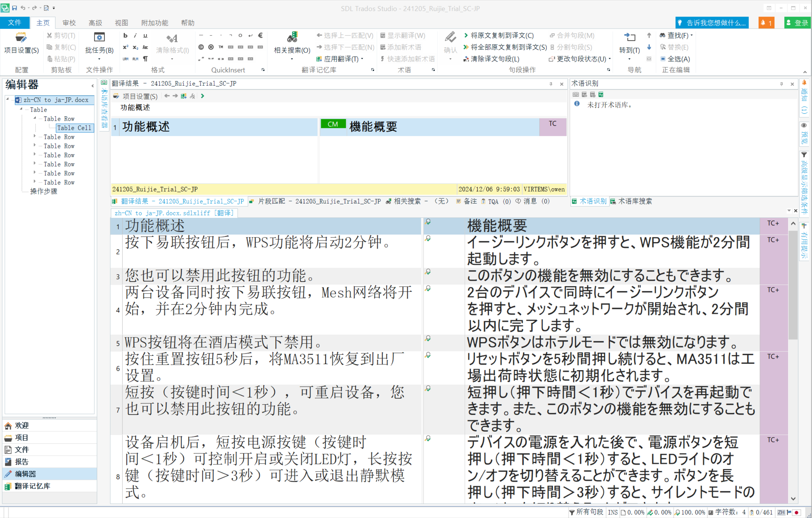
Task: Insert the LRM mark
Action: (125, 58)
